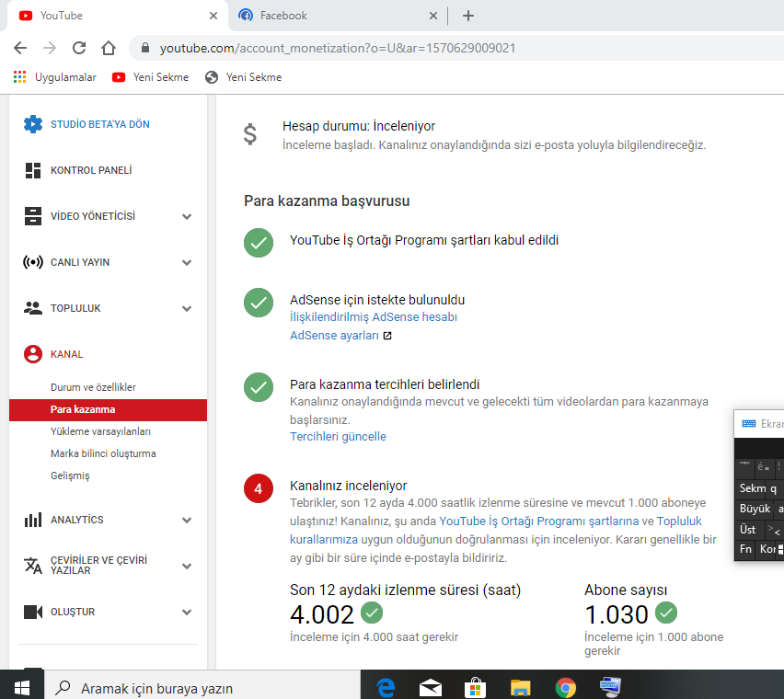The image size is (784, 699).
Task: Click the Windows Start button
Action: [22, 688]
